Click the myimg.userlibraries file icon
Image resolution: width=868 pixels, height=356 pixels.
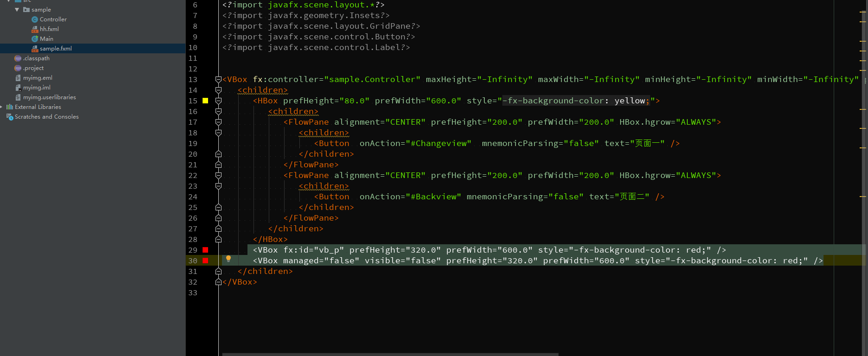[x=18, y=97]
